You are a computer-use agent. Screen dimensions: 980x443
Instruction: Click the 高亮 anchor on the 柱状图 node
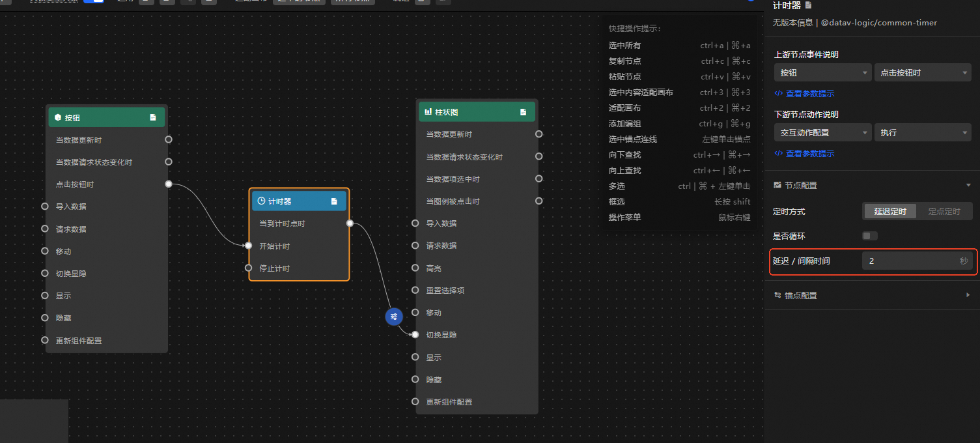[415, 268]
